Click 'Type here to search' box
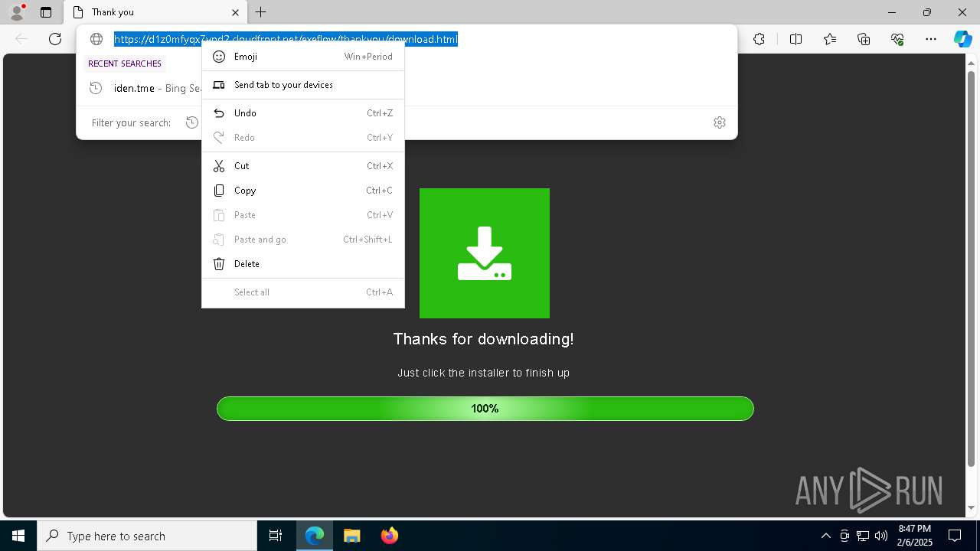 (x=147, y=536)
